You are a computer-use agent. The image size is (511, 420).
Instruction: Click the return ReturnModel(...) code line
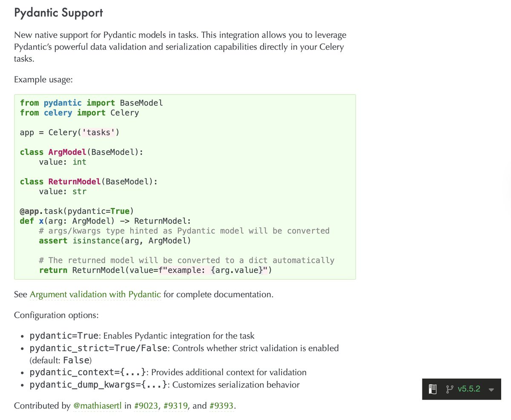tap(155, 270)
